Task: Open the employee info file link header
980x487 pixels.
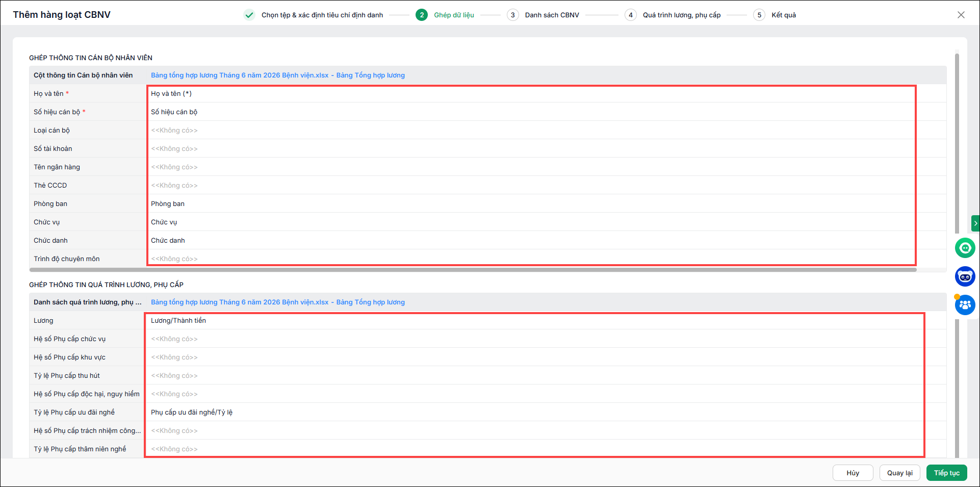Action: 277,75
